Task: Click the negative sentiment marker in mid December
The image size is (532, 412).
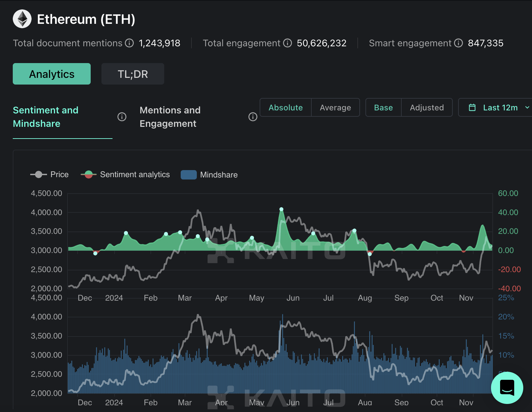Action: pos(95,253)
